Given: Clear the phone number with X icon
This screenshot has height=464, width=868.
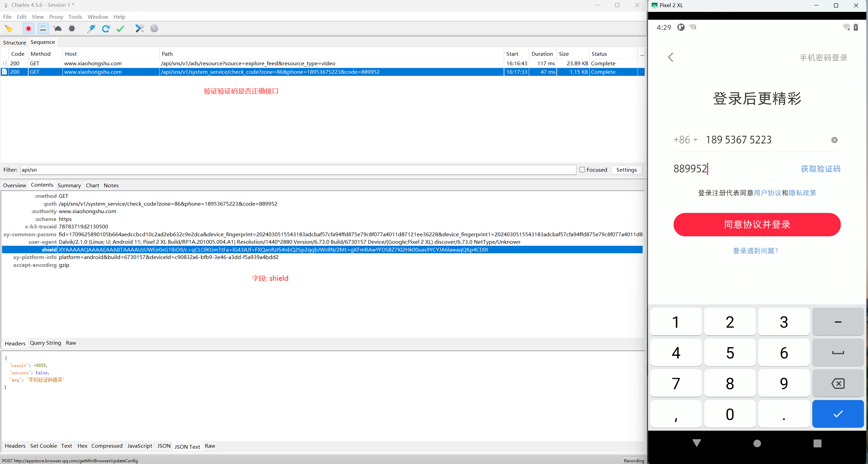Looking at the screenshot, I should (834, 140).
